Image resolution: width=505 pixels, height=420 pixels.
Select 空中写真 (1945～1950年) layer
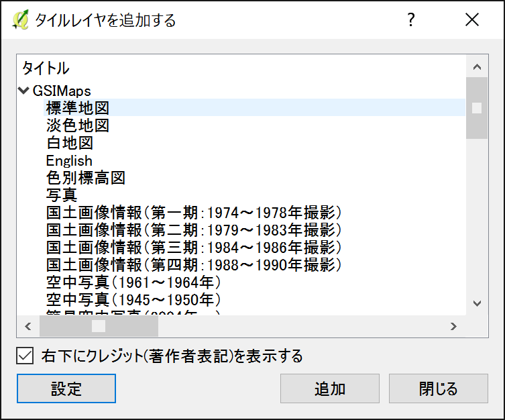pyautogui.click(x=133, y=300)
